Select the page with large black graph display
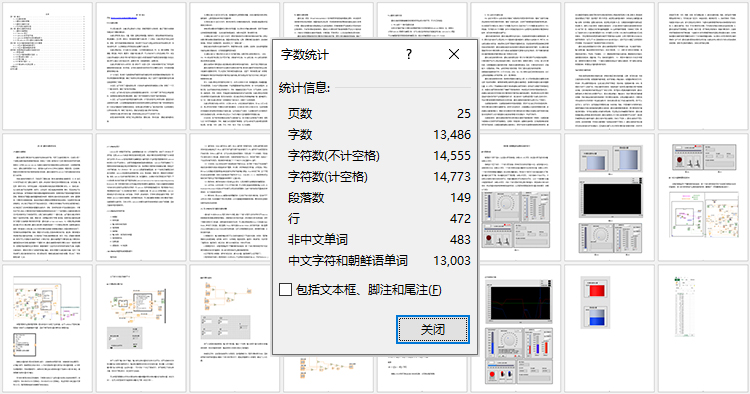The height and width of the screenshot is (394, 750). pos(609,197)
